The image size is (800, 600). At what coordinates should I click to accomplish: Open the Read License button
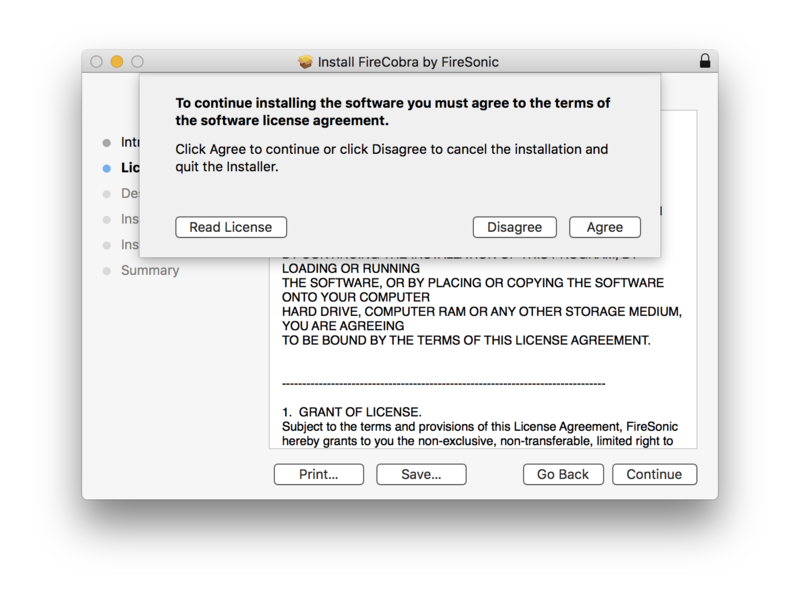point(231,227)
